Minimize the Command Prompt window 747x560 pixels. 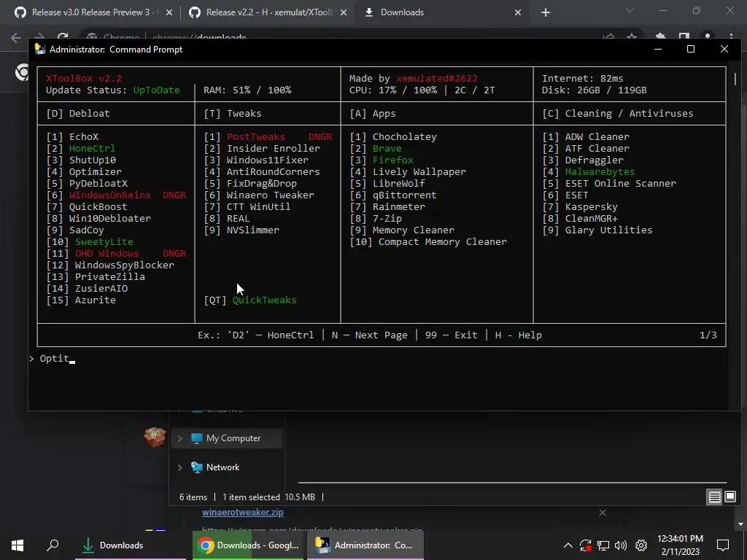click(658, 49)
